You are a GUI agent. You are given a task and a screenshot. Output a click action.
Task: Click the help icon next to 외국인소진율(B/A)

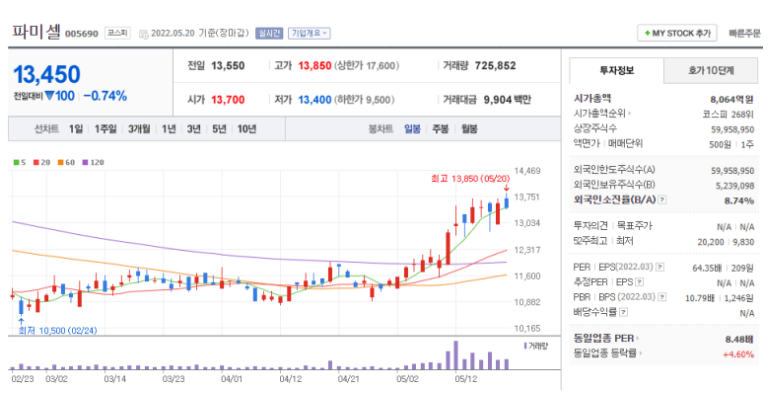[x=662, y=200]
